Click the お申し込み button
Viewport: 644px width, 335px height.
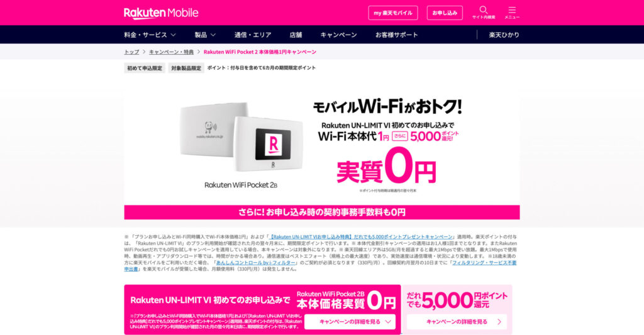445,13
